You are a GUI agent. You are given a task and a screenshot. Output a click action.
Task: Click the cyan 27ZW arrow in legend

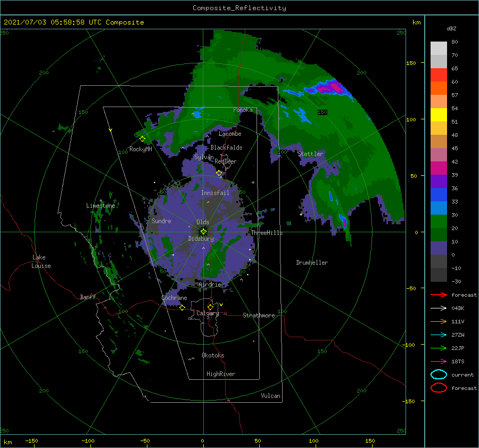(x=439, y=335)
